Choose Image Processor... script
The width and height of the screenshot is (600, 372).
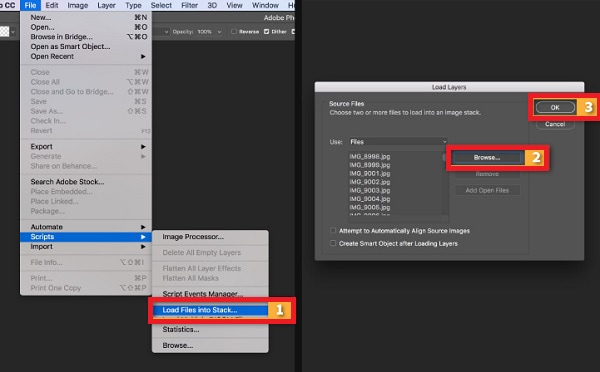210,237
